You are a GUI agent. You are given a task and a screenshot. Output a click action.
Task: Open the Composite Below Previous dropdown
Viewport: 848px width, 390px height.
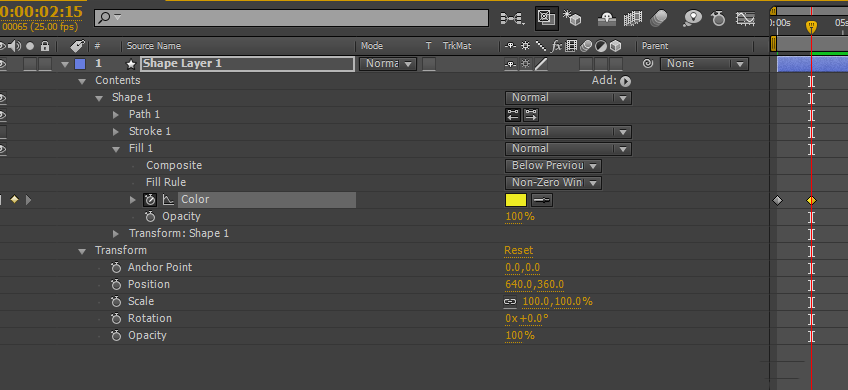tap(553, 166)
